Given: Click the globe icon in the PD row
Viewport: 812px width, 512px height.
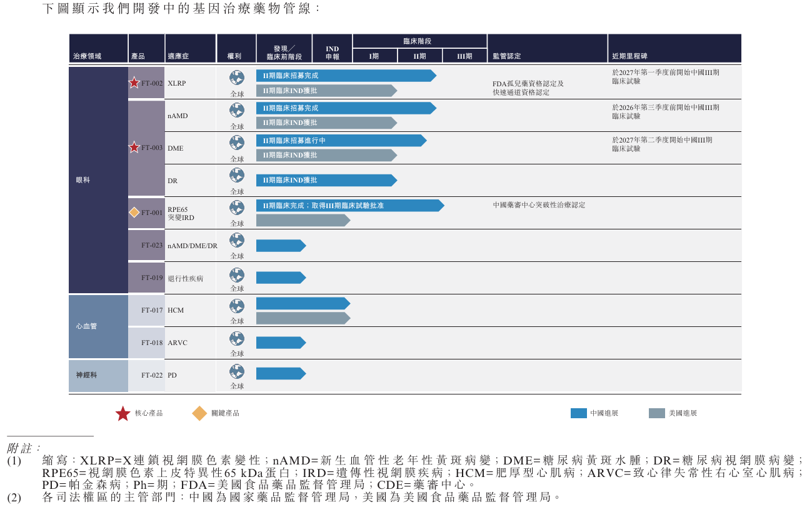Looking at the screenshot, I should tap(237, 371).
